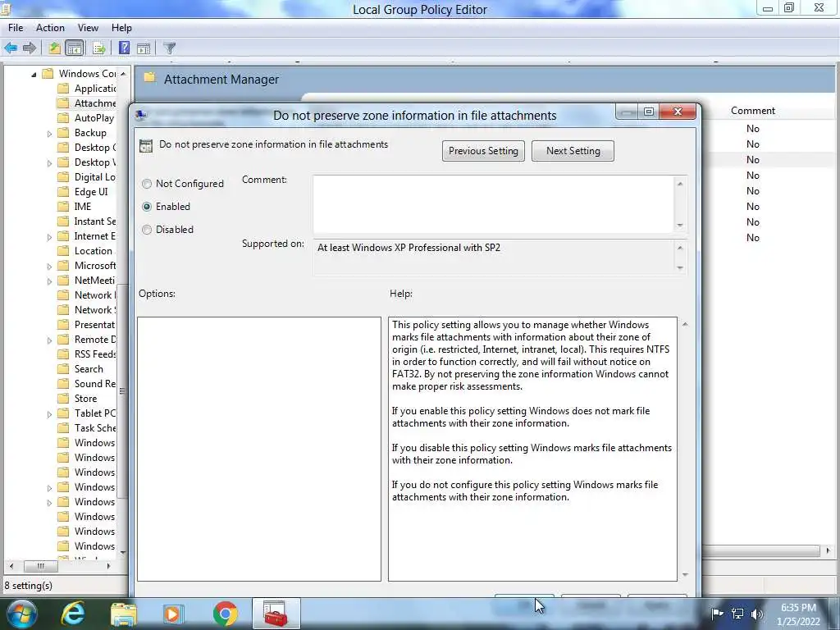
Task: Click the volume speaker tray icon
Action: click(x=757, y=614)
